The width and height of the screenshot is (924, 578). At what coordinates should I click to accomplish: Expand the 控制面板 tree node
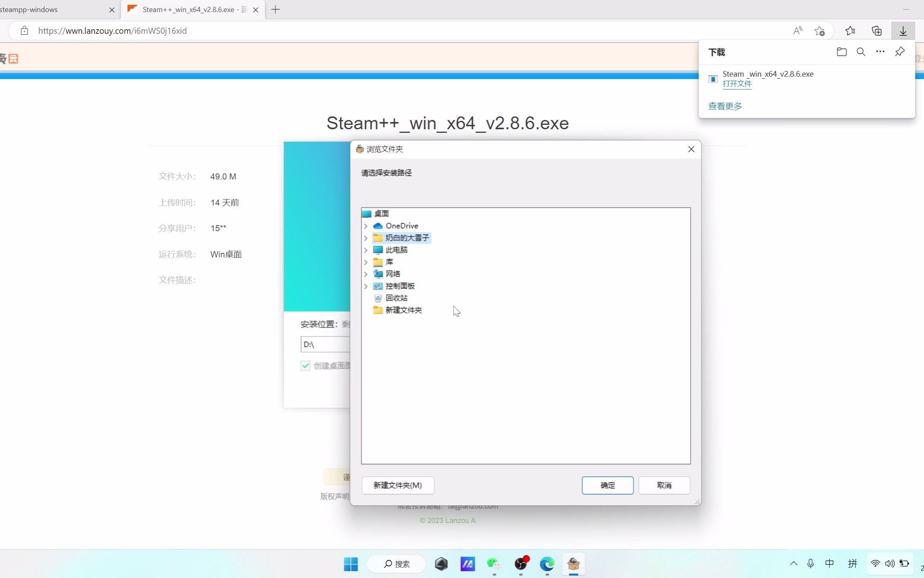pos(366,286)
